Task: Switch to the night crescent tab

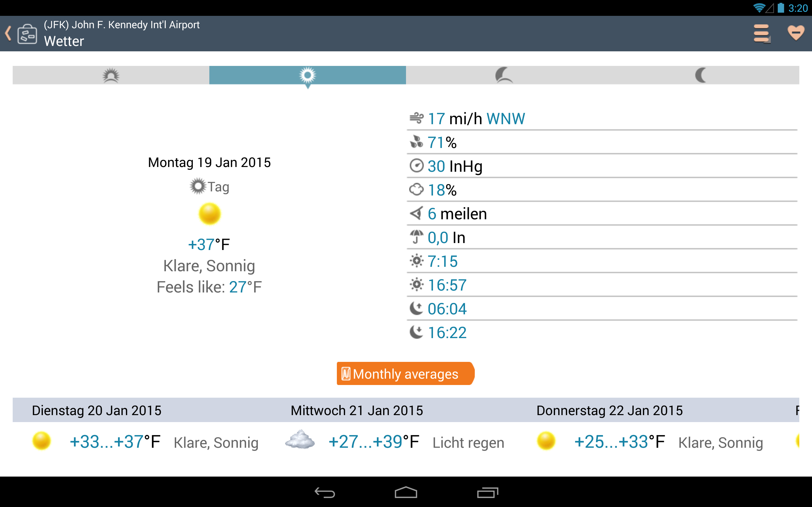Action: [x=701, y=75]
